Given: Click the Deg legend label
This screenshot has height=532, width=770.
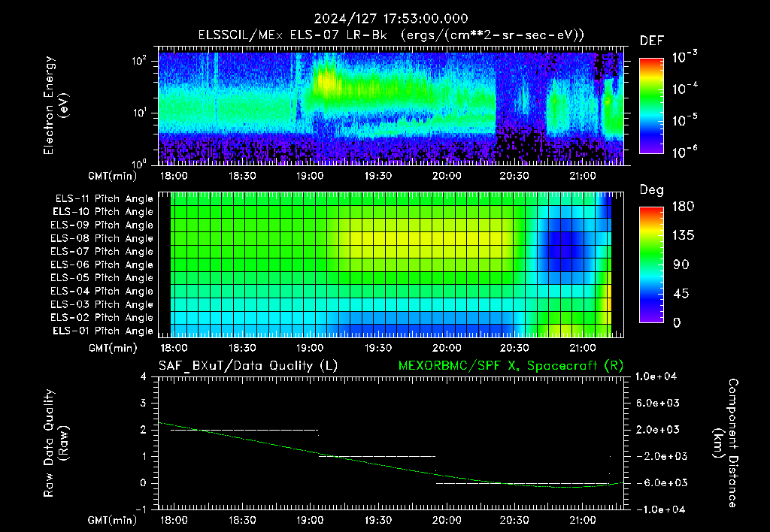Looking at the screenshot, I should 652,190.
